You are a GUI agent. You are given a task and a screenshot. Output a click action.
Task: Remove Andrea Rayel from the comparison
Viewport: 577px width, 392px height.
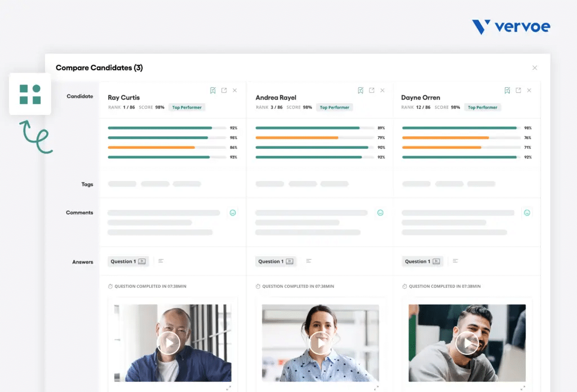tap(382, 90)
